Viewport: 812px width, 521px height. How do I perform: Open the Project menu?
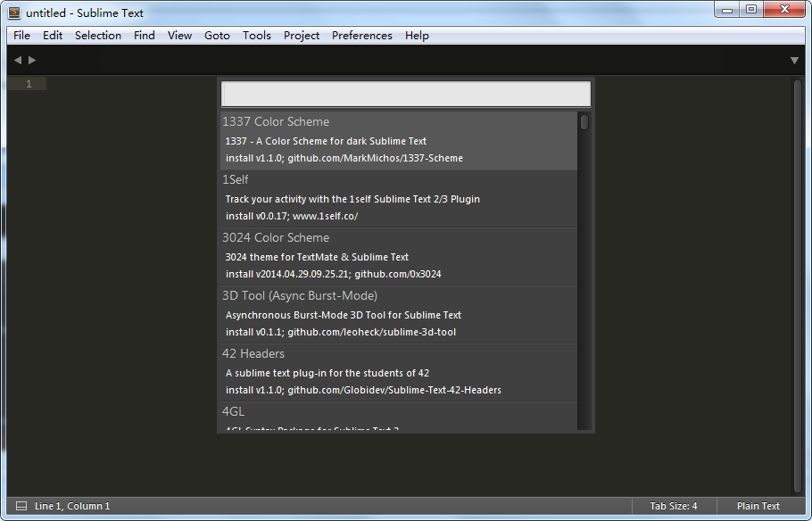coord(301,35)
